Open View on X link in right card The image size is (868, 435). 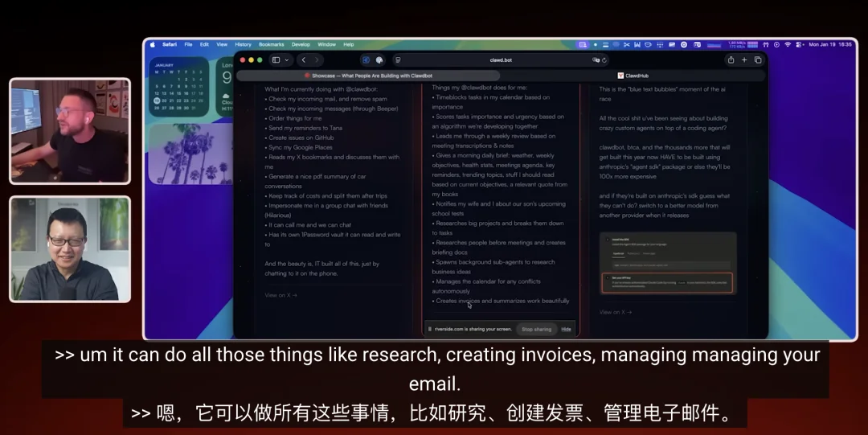tap(615, 312)
